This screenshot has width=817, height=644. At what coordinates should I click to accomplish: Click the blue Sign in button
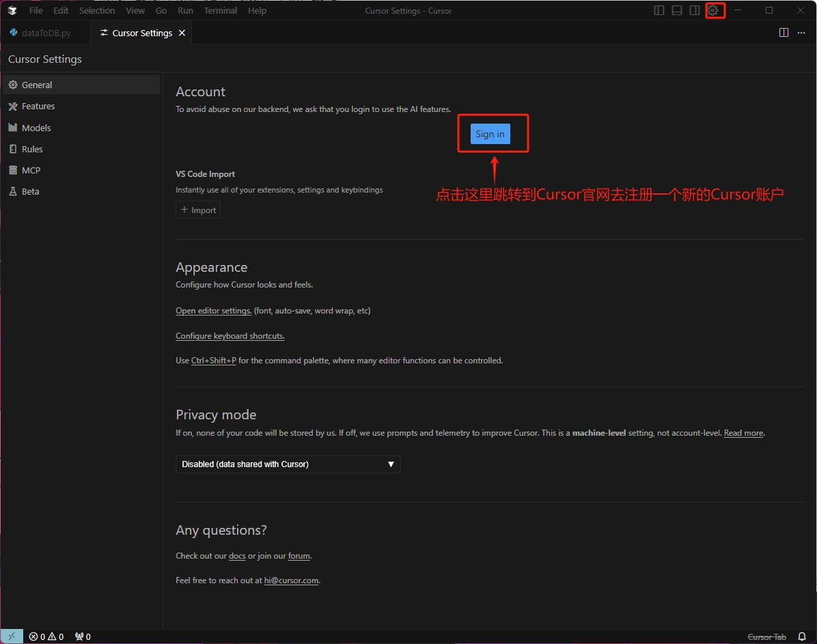tap(490, 134)
